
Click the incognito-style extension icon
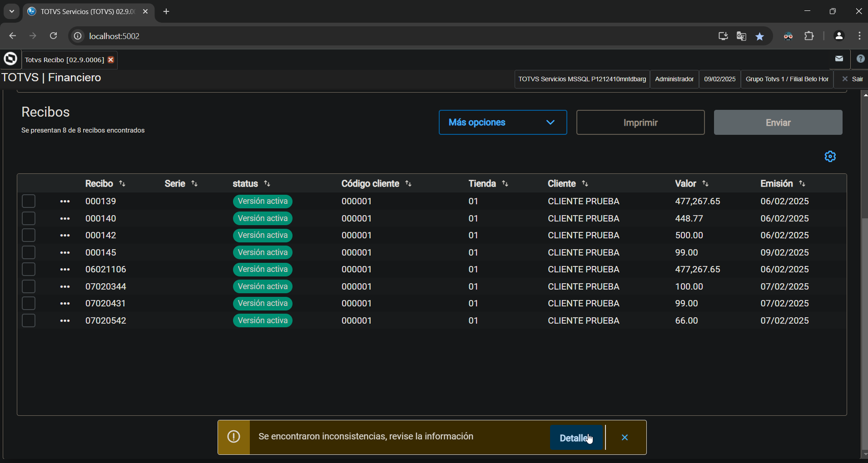pyautogui.click(x=789, y=36)
